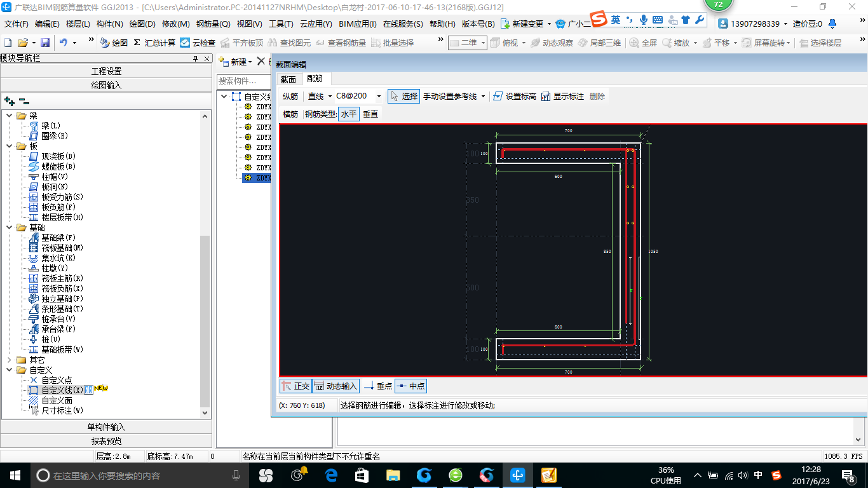Switch to the 截面 tab
This screenshot has height=488, width=868.
[x=288, y=79]
